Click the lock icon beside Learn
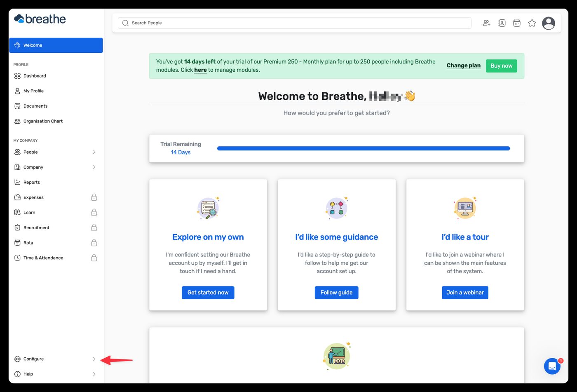Screen dimensions: 577x392 (94, 212)
